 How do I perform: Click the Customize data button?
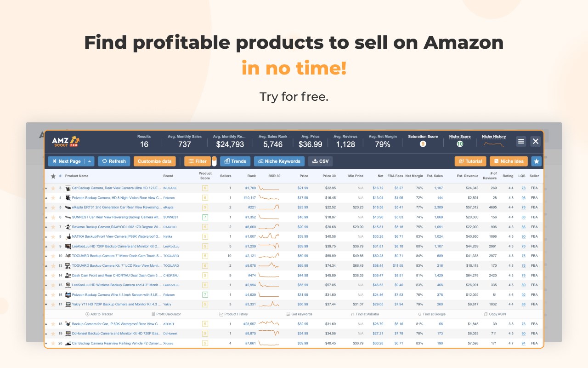click(x=155, y=161)
